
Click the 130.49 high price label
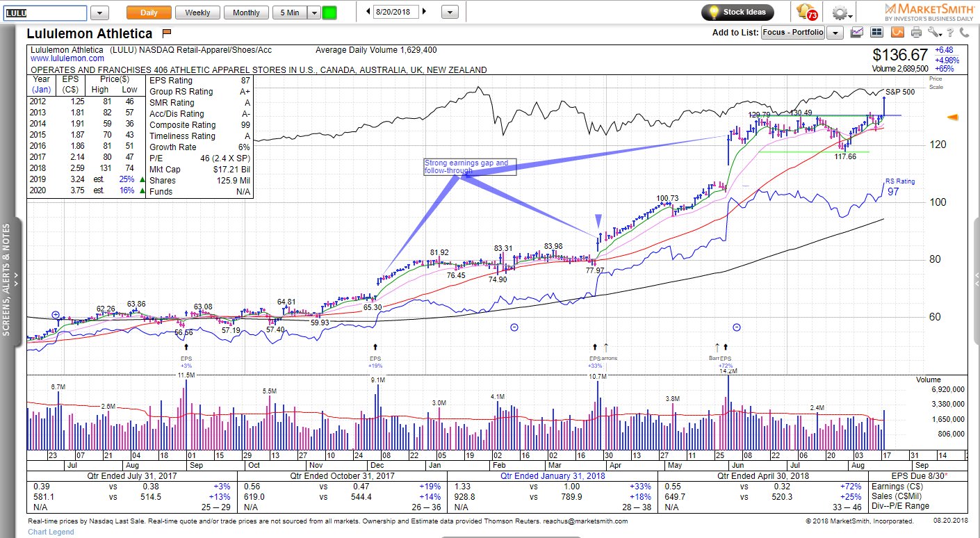(801, 113)
